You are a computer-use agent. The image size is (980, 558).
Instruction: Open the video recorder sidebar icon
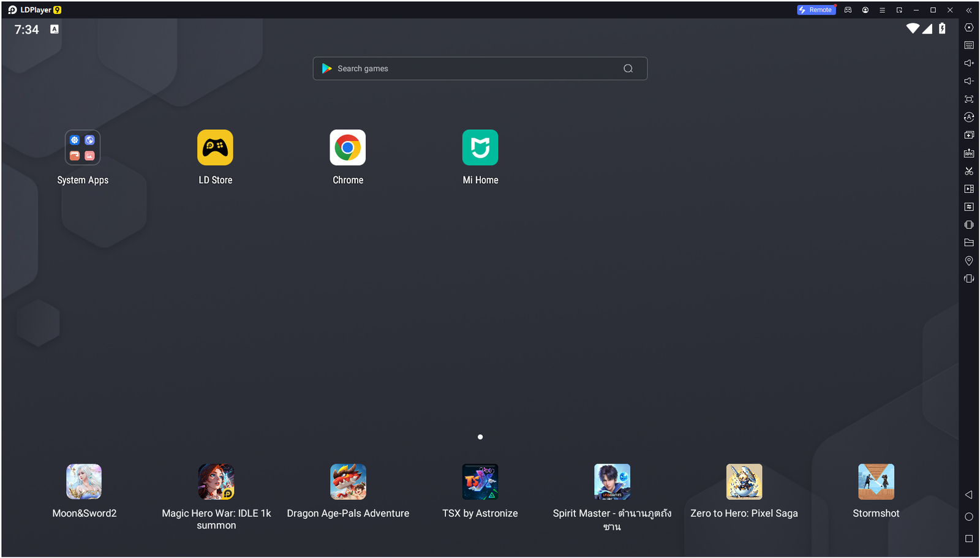(x=969, y=189)
